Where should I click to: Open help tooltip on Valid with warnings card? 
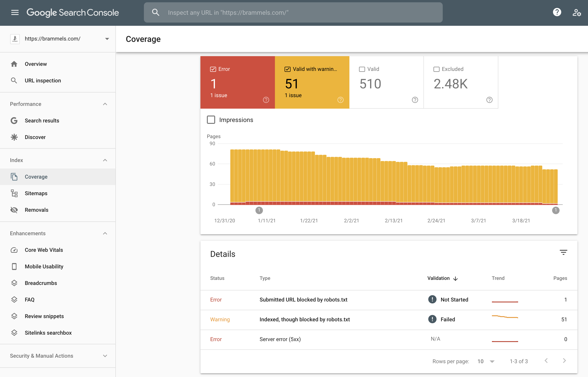click(340, 100)
